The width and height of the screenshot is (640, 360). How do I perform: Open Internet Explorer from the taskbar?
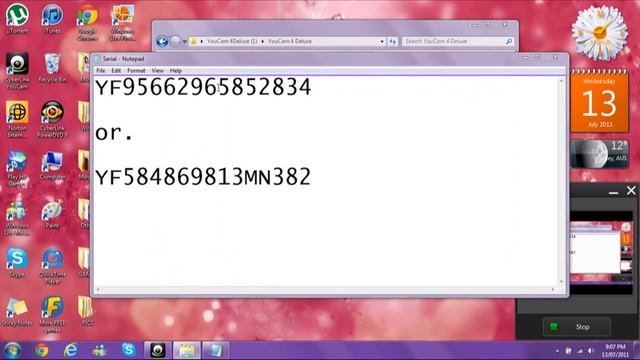click(71, 350)
